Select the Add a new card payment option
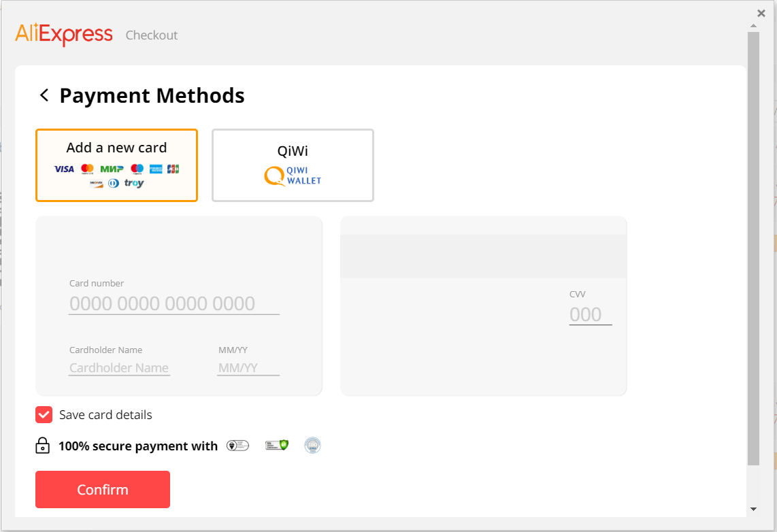 tap(116, 165)
